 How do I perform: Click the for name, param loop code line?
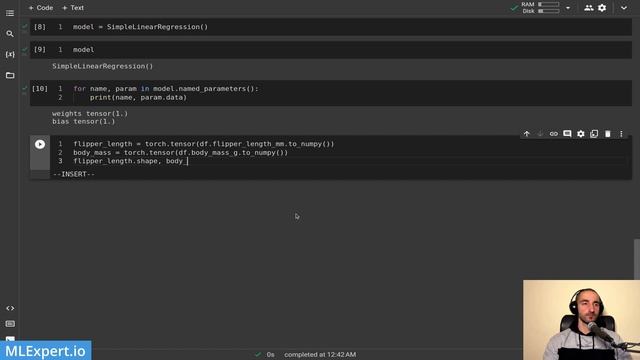(166, 89)
